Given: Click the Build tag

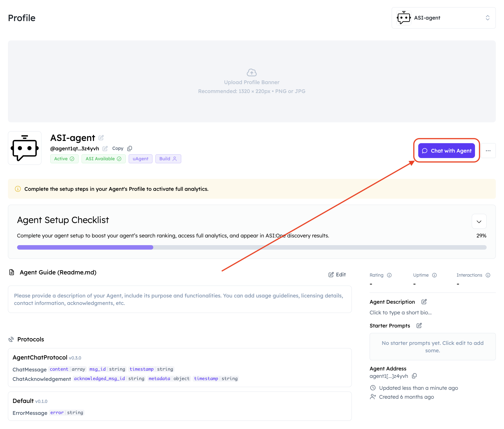Looking at the screenshot, I should [x=168, y=159].
